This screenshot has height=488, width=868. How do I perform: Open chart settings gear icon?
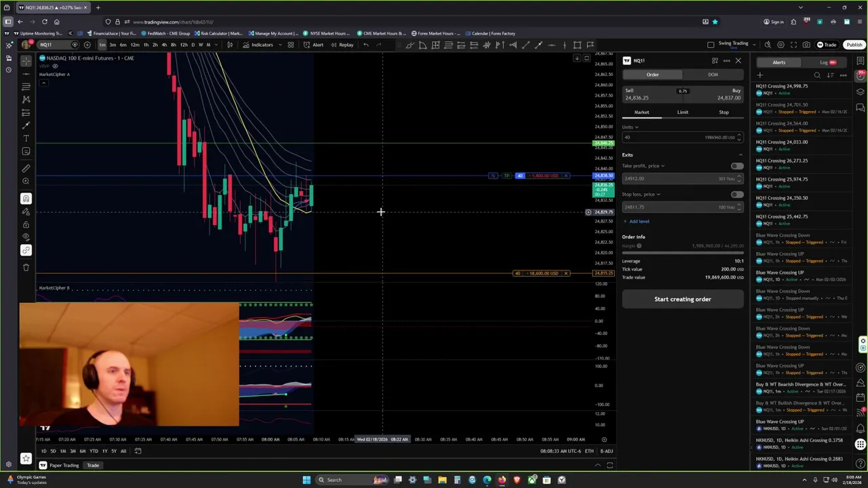point(781,45)
